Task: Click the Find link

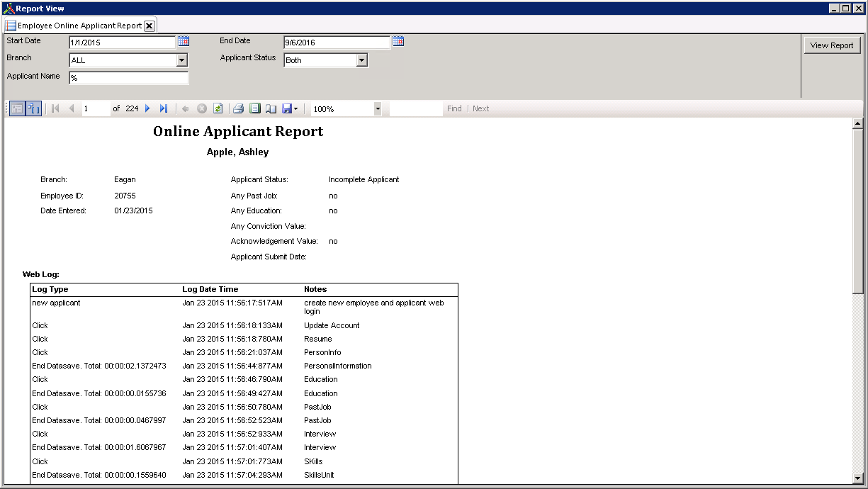Action: (453, 108)
